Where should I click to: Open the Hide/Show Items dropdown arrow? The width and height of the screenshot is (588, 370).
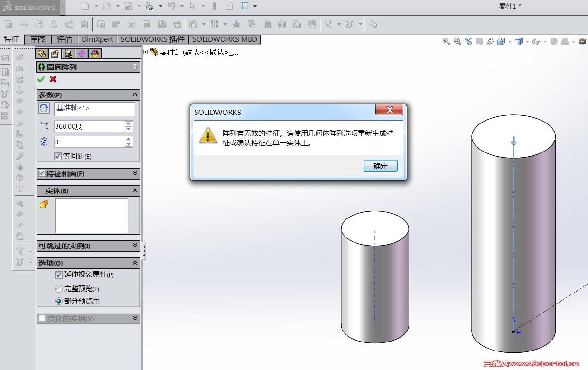(546, 42)
